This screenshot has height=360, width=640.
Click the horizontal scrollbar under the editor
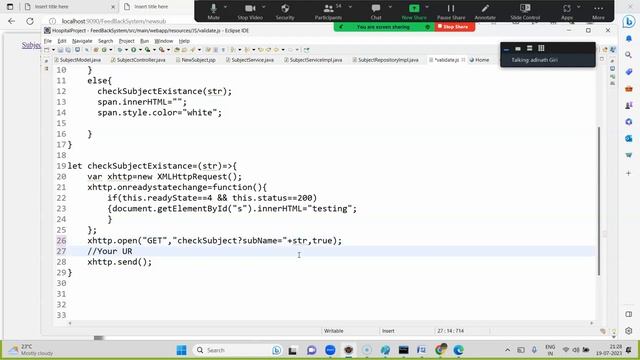coord(330,323)
